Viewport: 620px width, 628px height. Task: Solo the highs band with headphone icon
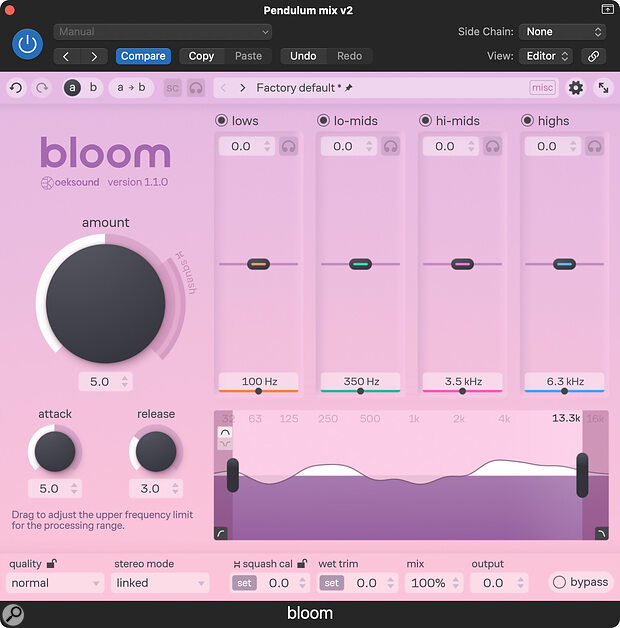(594, 146)
